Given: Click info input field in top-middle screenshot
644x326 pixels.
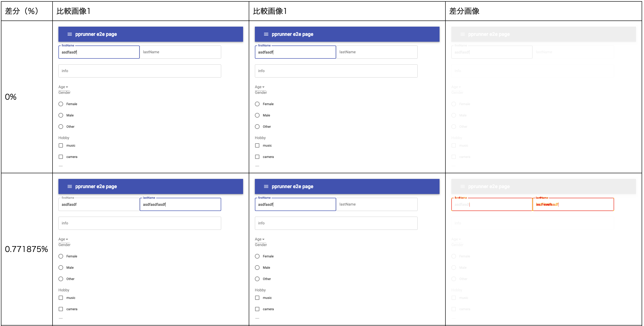Looking at the screenshot, I should coord(336,71).
